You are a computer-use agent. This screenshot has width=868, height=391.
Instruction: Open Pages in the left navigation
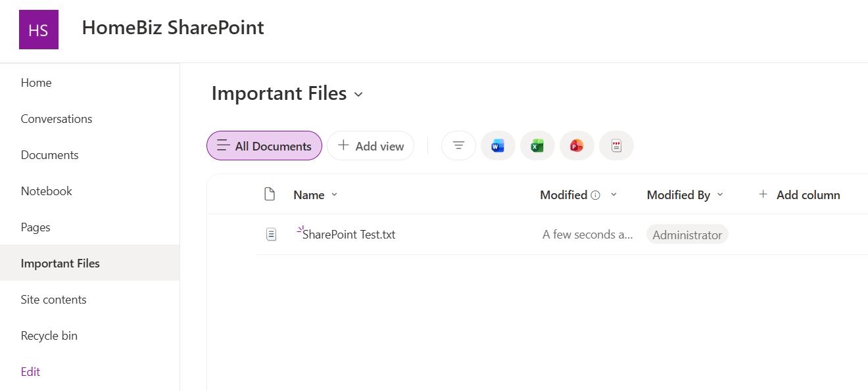point(36,227)
